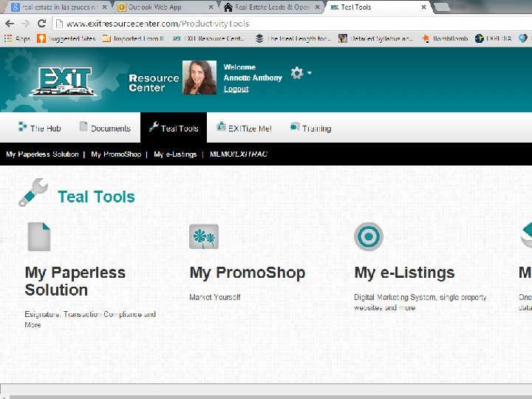Switch to Real Estate Leads & Open tab

point(271,7)
